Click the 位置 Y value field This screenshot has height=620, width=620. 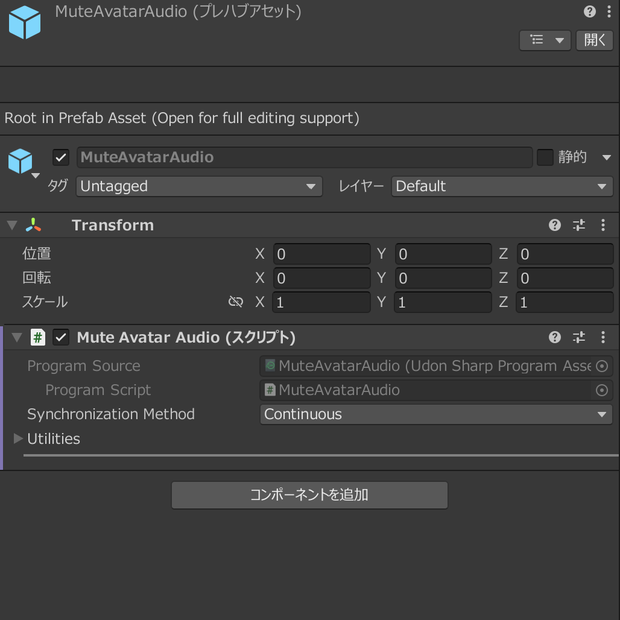[443, 254]
